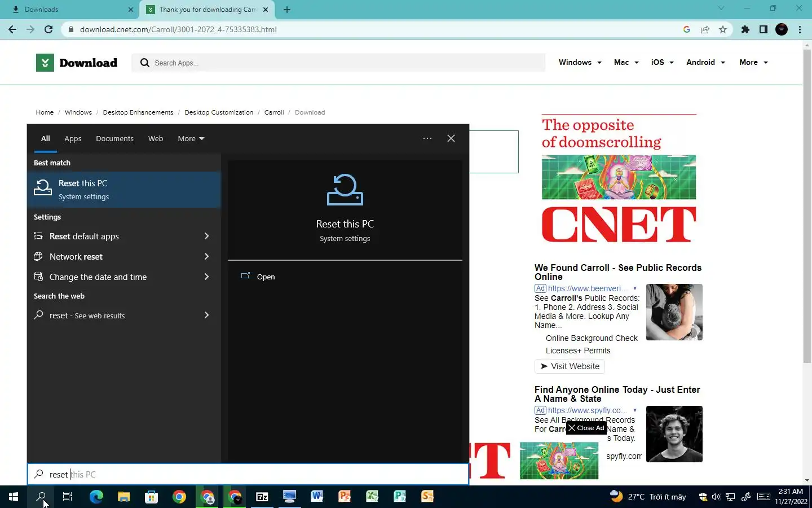Open a new Chrome tab
Viewport: 812px width, 508px height.
click(287, 10)
